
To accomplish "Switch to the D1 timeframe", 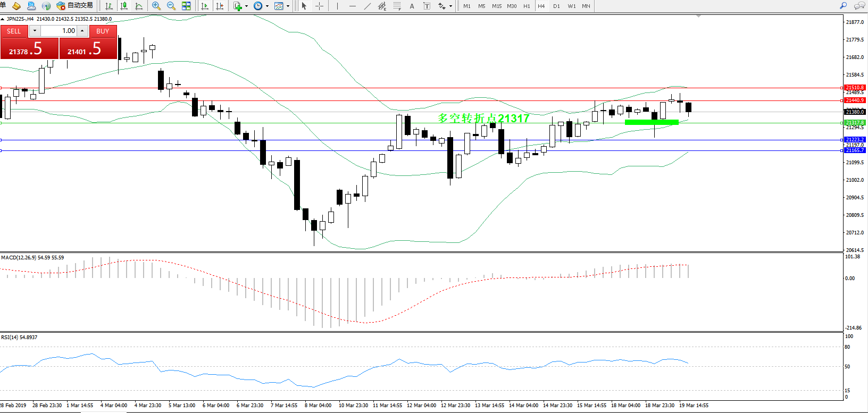I will point(556,6).
